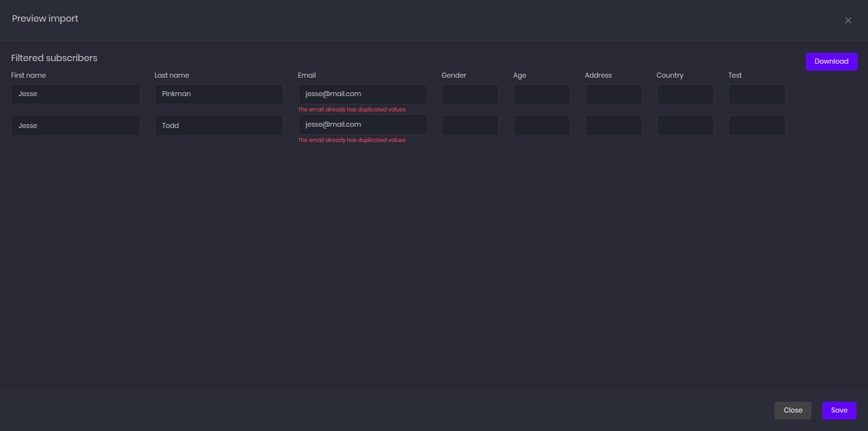
Task: Close the Preview import dialog with X icon
Action: click(x=848, y=20)
